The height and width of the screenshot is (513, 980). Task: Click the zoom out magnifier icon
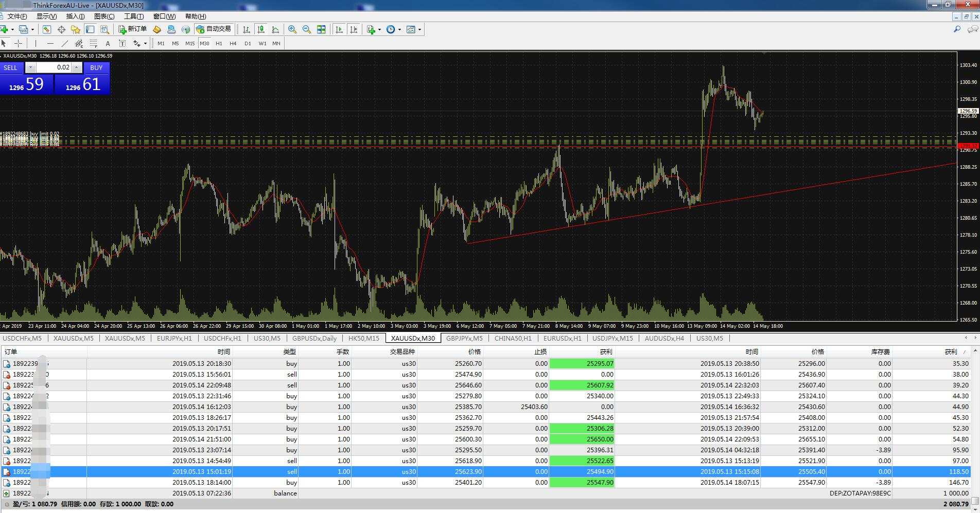point(307,29)
